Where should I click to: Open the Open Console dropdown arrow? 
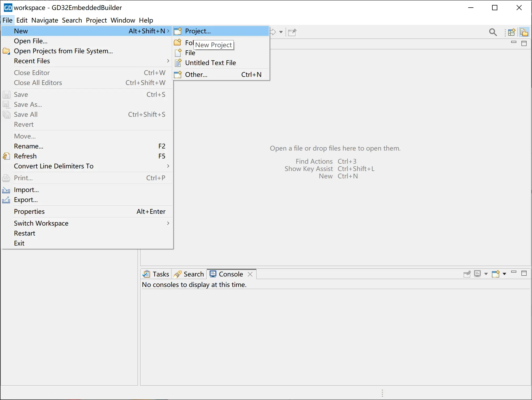[x=504, y=274]
